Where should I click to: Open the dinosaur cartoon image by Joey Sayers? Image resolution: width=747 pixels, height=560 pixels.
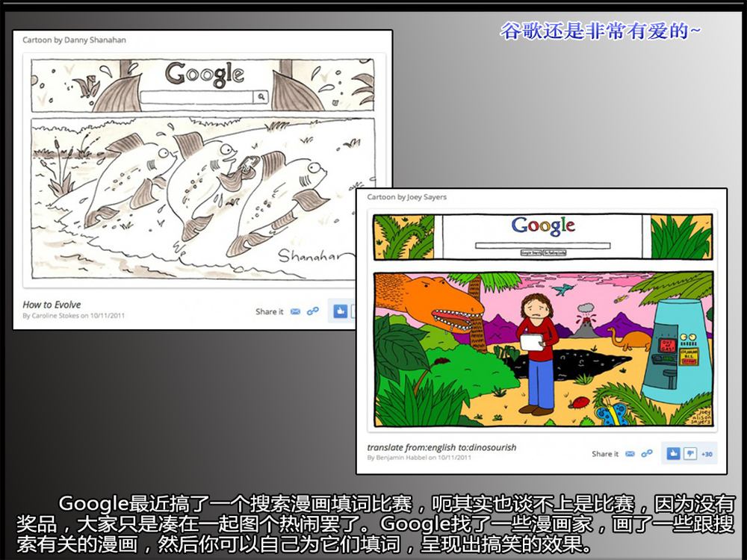coord(544,349)
